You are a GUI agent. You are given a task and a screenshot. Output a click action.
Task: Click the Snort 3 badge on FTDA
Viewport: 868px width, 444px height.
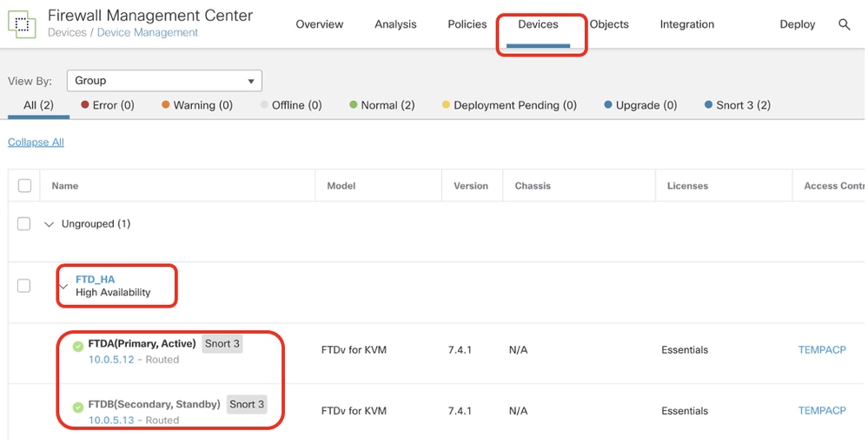222,344
